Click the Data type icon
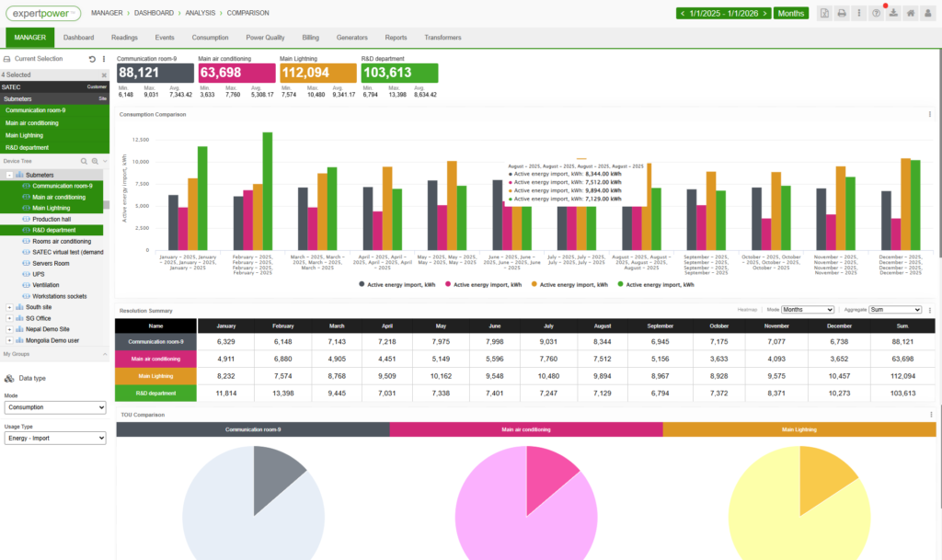 (9, 378)
